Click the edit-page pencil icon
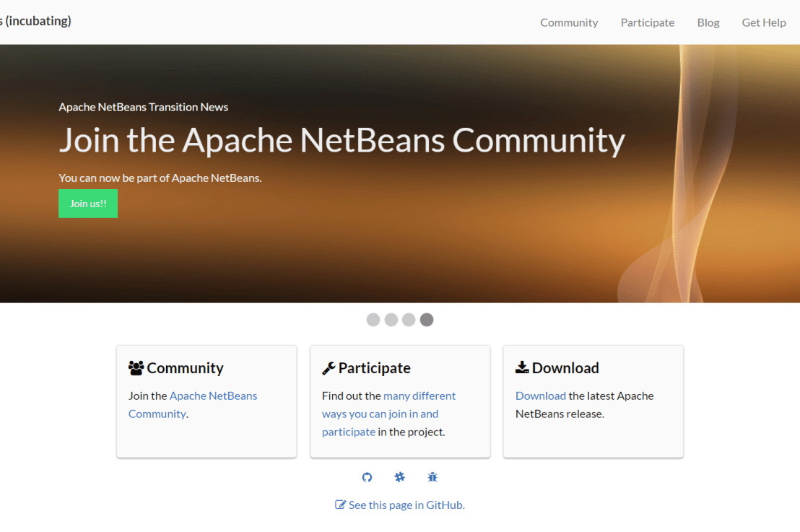This screenshot has width=800, height=532. point(340,505)
